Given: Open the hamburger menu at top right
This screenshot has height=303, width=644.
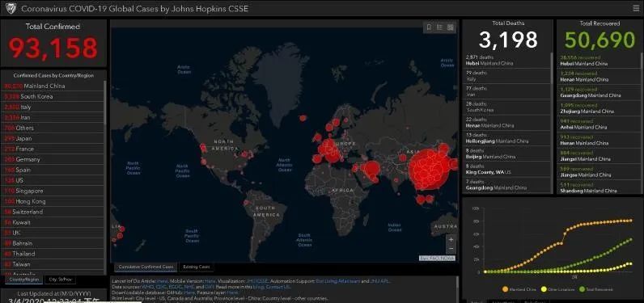Looking at the screenshot, I should click(636, 8).
